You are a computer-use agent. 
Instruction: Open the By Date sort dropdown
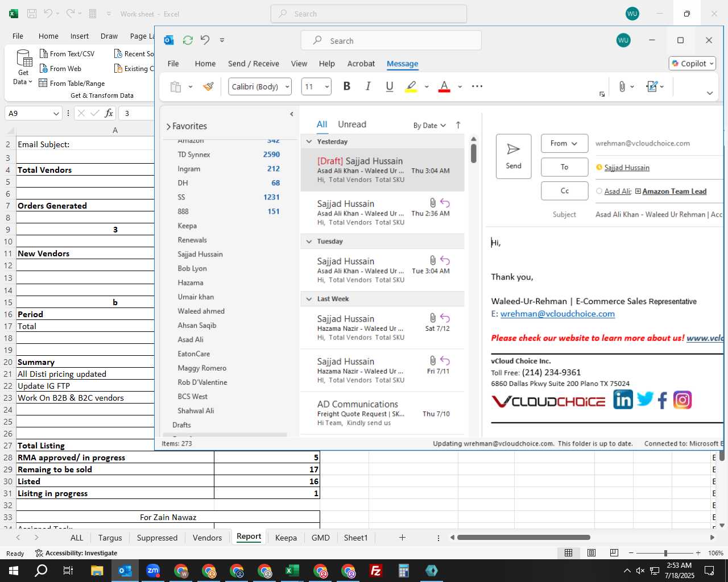429,125
